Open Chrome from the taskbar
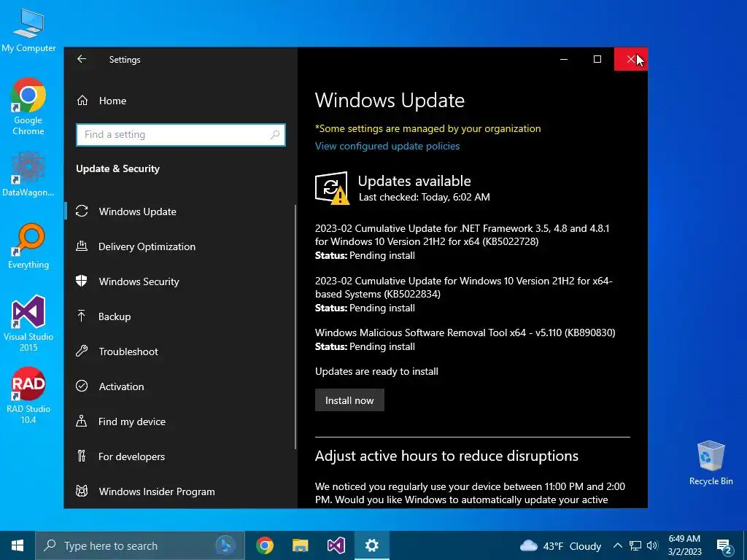This screenshot has width=747, height=560. 265,545
